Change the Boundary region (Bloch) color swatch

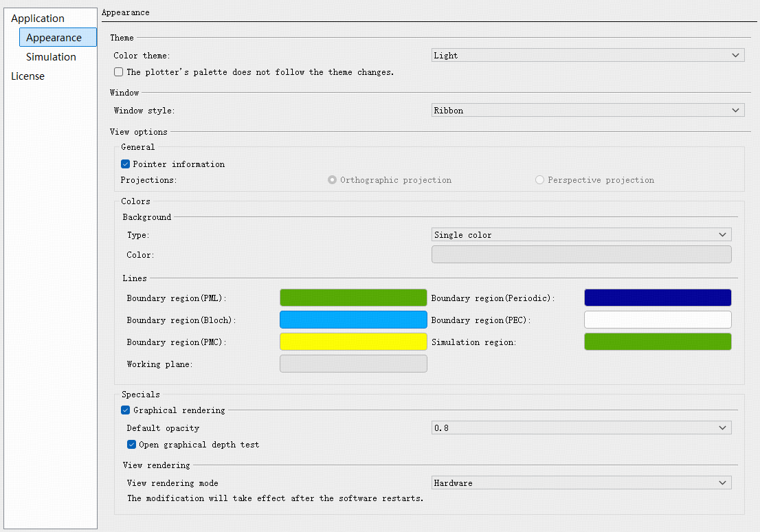point(353,320)
